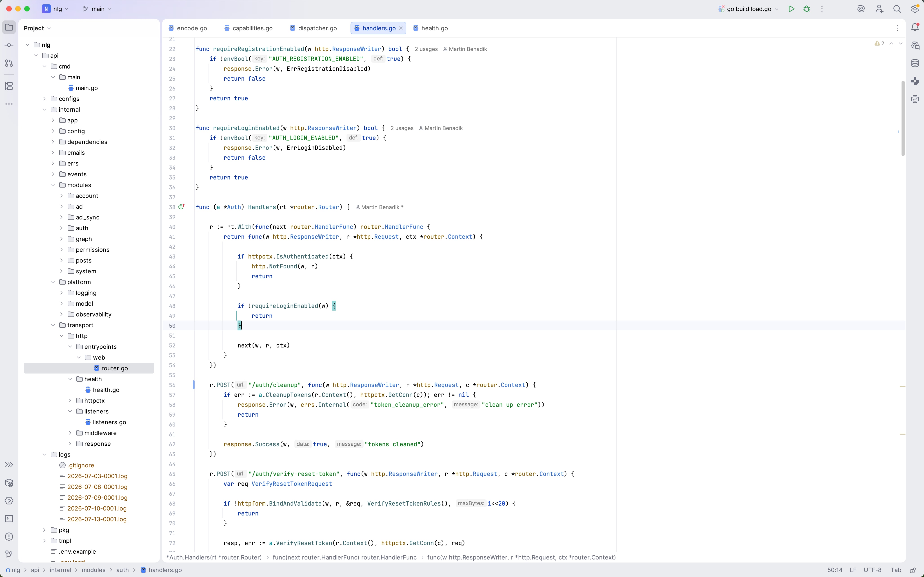Change LF line separator in status bar
The width and height of the screenshot is (924, 577).
[x=853, y=570]
